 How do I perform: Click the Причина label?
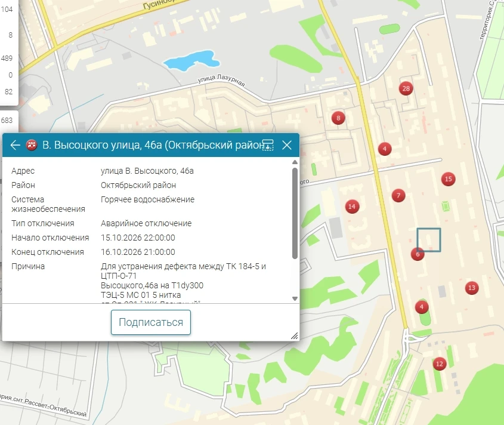[x=28, y=266]
